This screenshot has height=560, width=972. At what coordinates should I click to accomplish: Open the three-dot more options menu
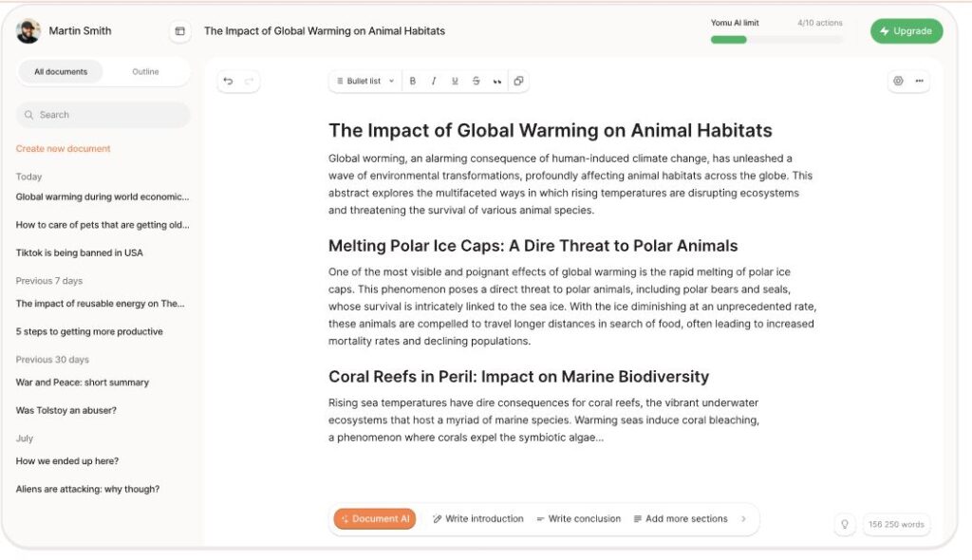tap(919, 81)
